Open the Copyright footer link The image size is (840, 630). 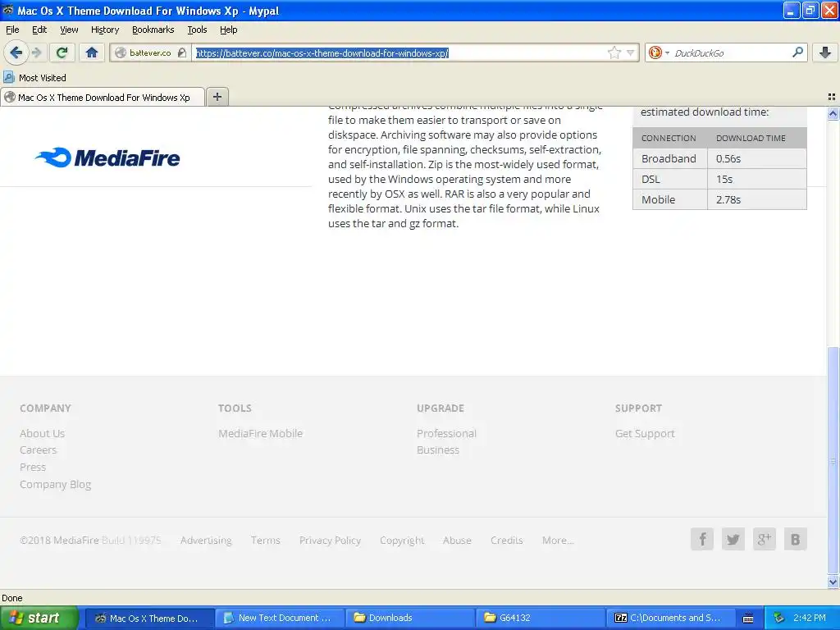point(402,540)
